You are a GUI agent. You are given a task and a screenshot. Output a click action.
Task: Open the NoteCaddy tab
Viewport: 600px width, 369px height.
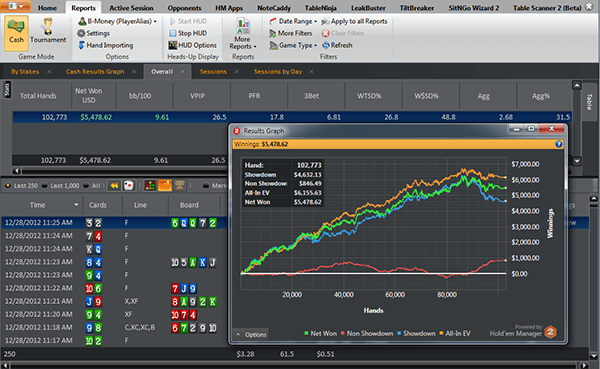coord(274,8)
